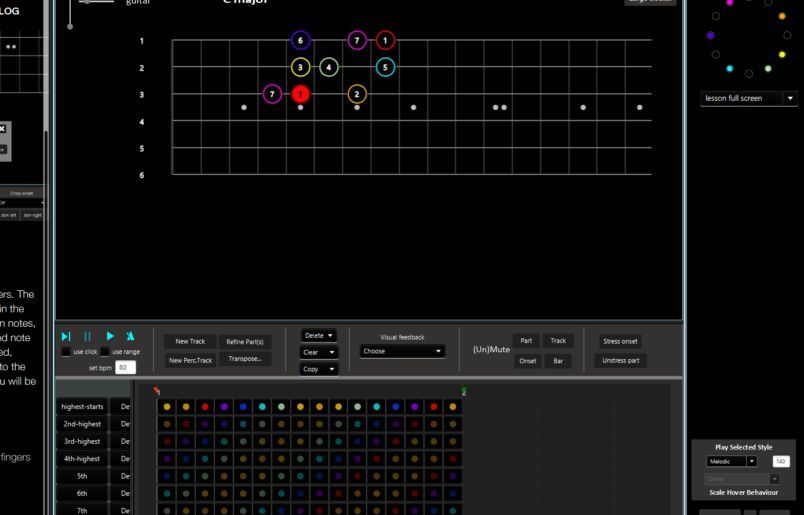Select the pale green note 4 on string 2

[329, 67]
